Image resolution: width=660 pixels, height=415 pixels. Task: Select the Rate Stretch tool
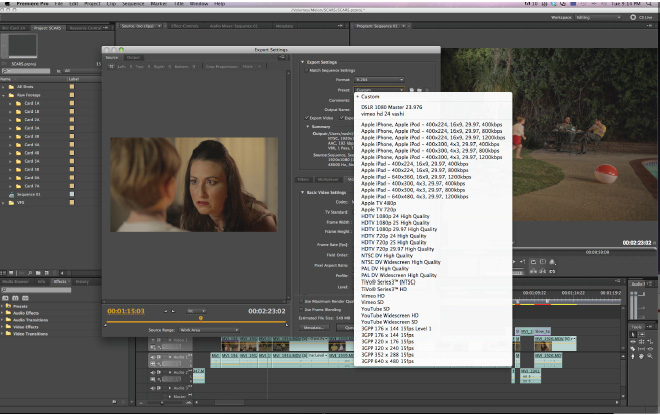651,341
